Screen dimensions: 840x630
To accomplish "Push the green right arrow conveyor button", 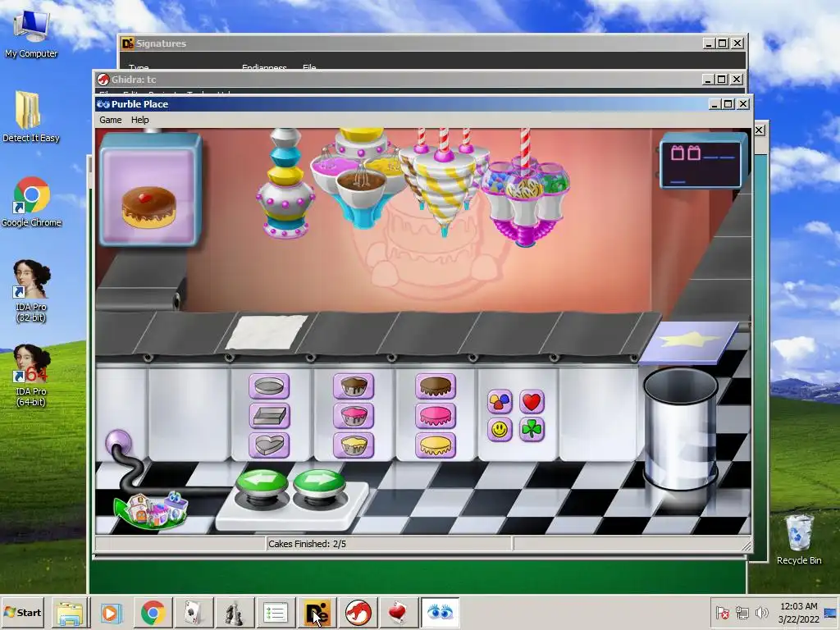I will click(319, 484).
